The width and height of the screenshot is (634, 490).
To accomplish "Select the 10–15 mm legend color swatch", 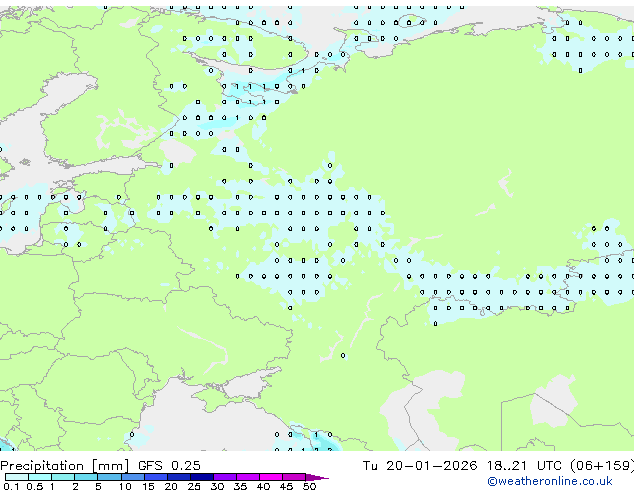I will 133,477.
